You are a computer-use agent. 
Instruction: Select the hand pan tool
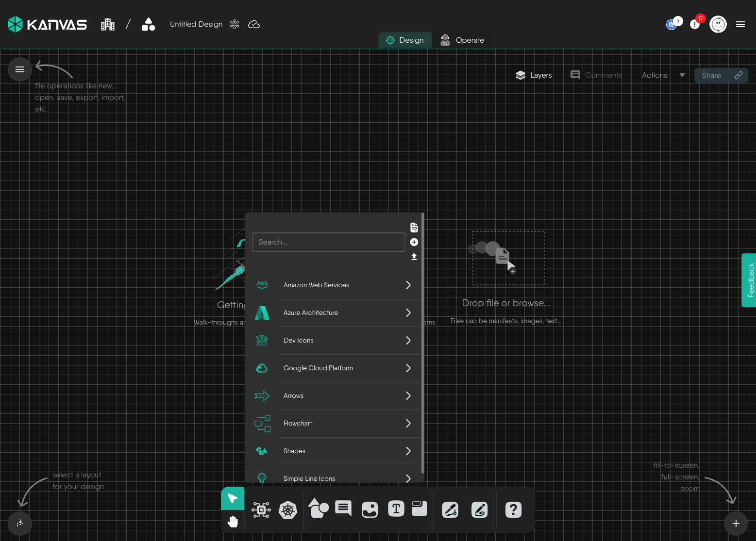233,522
